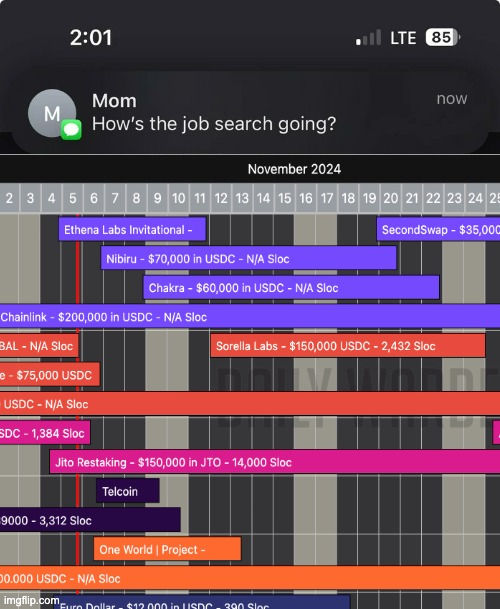Open the Mom message notification

(x=249, y=112)
